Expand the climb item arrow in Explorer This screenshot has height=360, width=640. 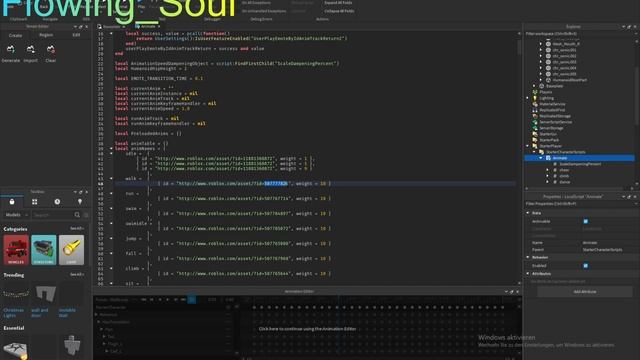(547, 176)
